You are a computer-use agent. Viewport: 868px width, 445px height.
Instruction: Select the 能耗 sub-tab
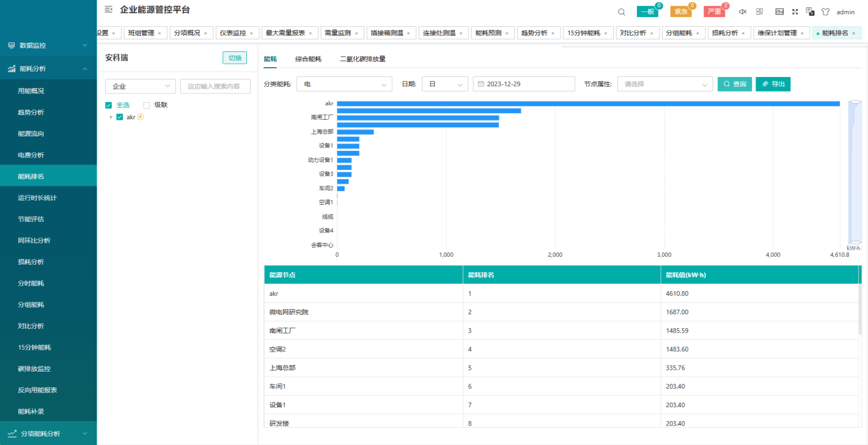[x=270, y=59]
